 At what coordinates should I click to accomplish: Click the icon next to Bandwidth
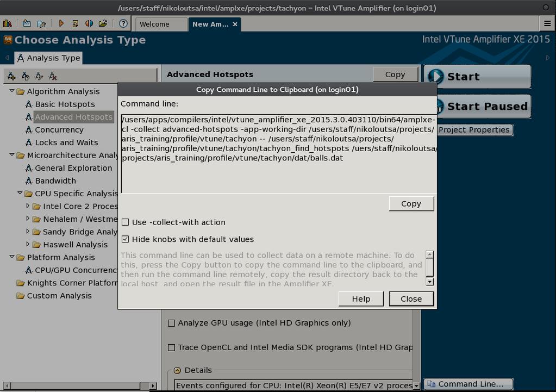pyautogui.click(x=29, y=181)
